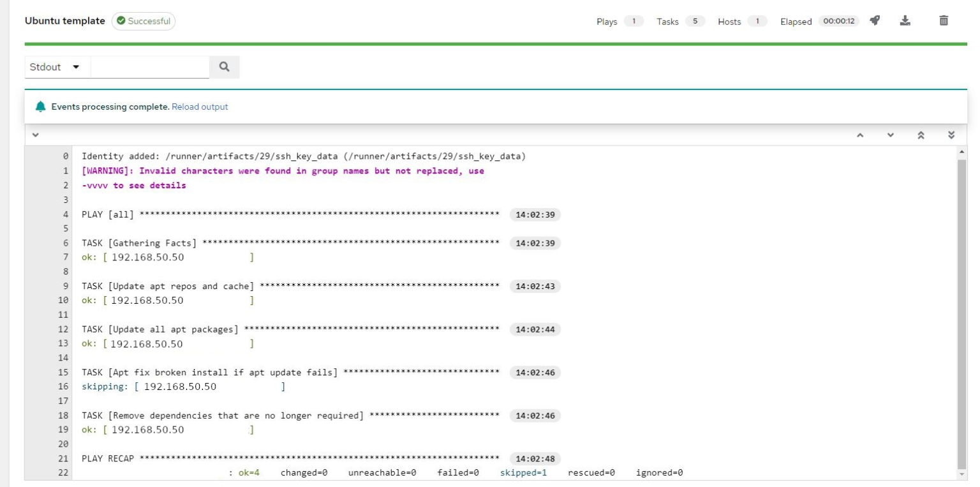Jump to bottom using double-down chevron
Viewport: 980px width, 487px height.
(950, 135)
